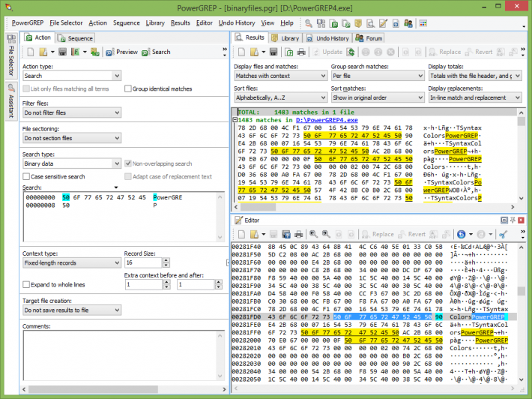The image size is (532, 399).
Task: Check Expand to whole lines option
Action: click(x=26, y=284)
